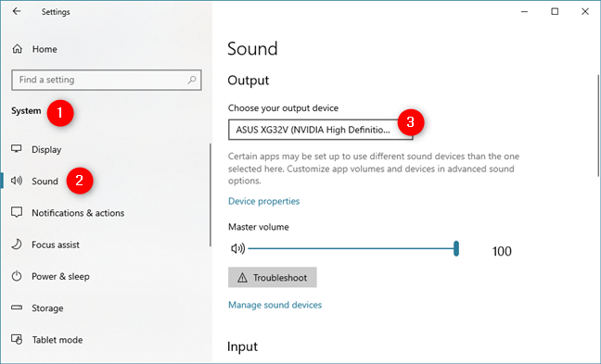This screenshot has height=364, width=601.
Task: Click the middle of the master volume track
Action: click(x=352, y=248)
